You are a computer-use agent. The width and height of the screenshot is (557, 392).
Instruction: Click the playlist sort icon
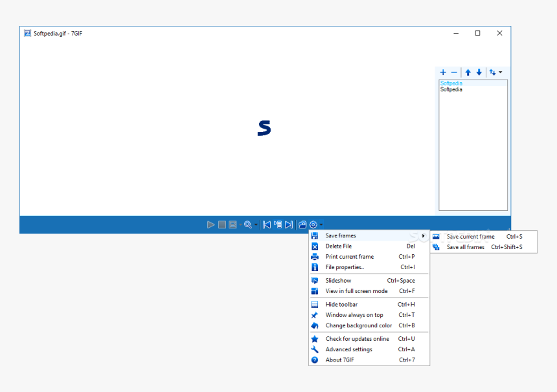tap(492, 72)
